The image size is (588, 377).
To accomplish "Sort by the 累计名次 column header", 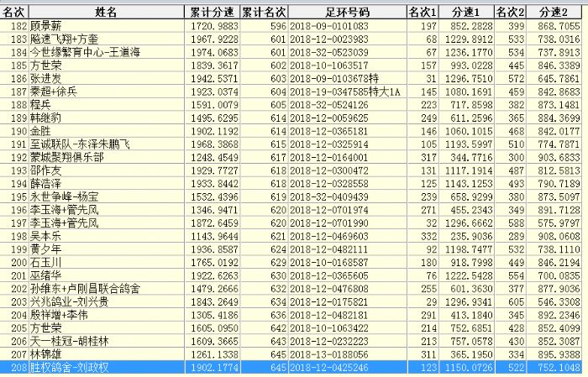I will coord(264,12).
